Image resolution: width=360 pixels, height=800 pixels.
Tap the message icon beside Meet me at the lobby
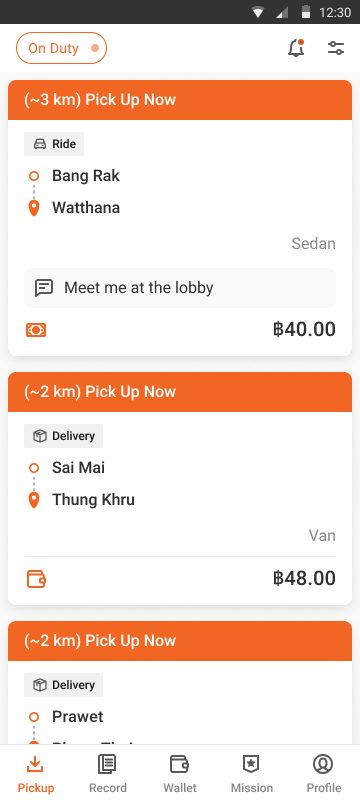tap(44, 288)
